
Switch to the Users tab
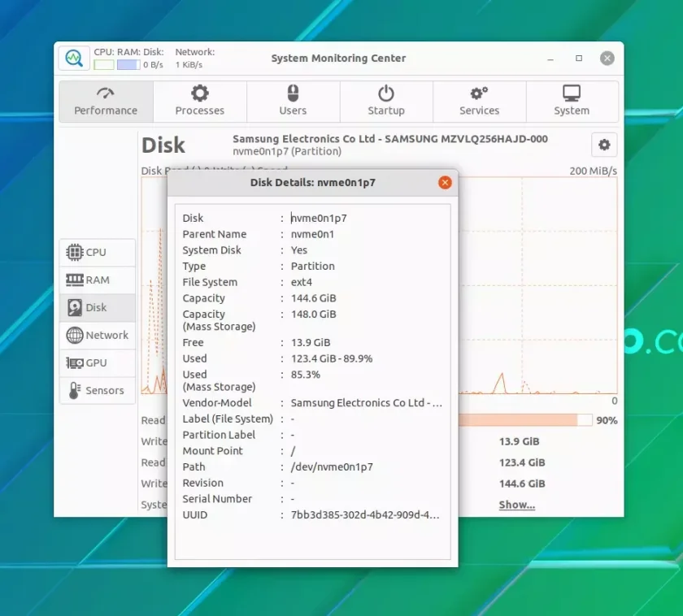[x=294, y=101]
